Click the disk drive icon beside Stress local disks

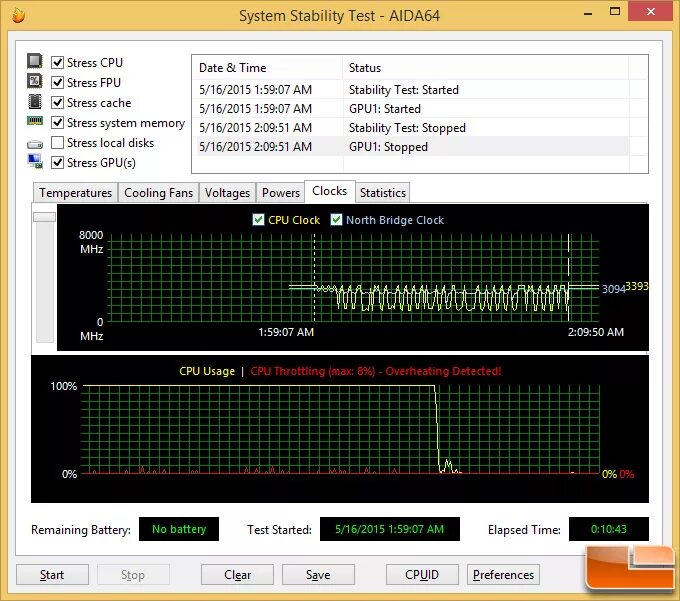tap(35, 144)
